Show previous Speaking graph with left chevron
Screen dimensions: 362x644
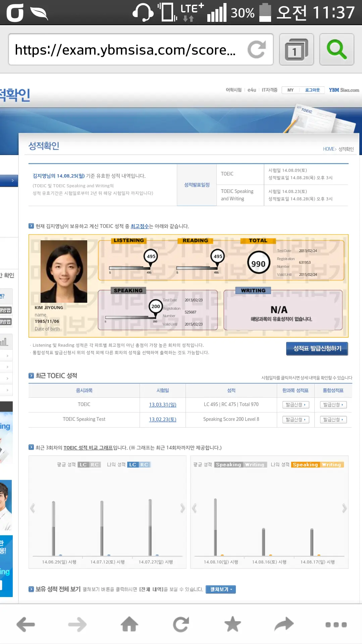tap(194, 508)
